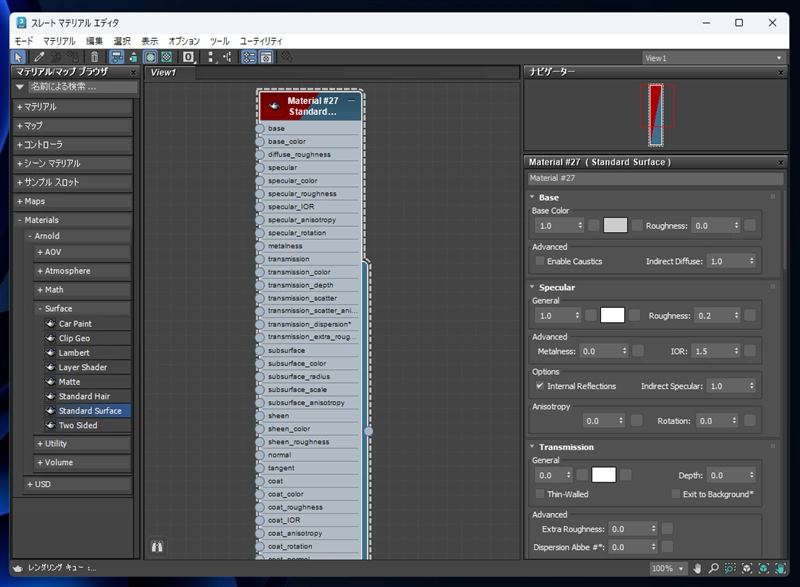Image resolution: width=800 pixels, height=587 pixels.
Task: Activate Zoom magnifier tool
Action: (714, 568)
